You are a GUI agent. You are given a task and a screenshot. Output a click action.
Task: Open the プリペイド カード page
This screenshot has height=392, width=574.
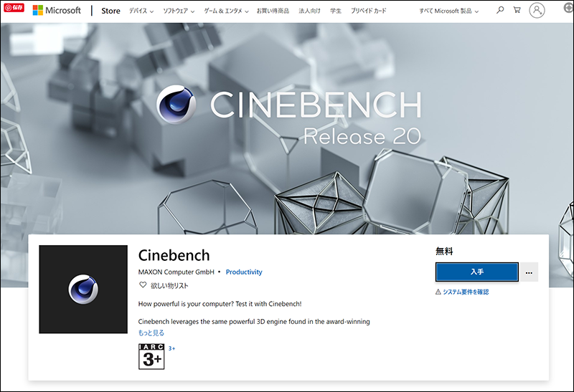coord(368,11)
